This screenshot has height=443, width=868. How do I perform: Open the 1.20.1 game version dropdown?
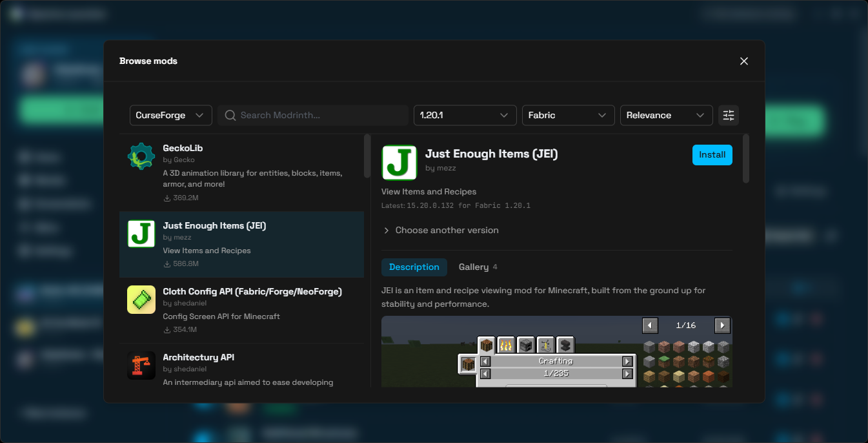[x=465, y=115]
